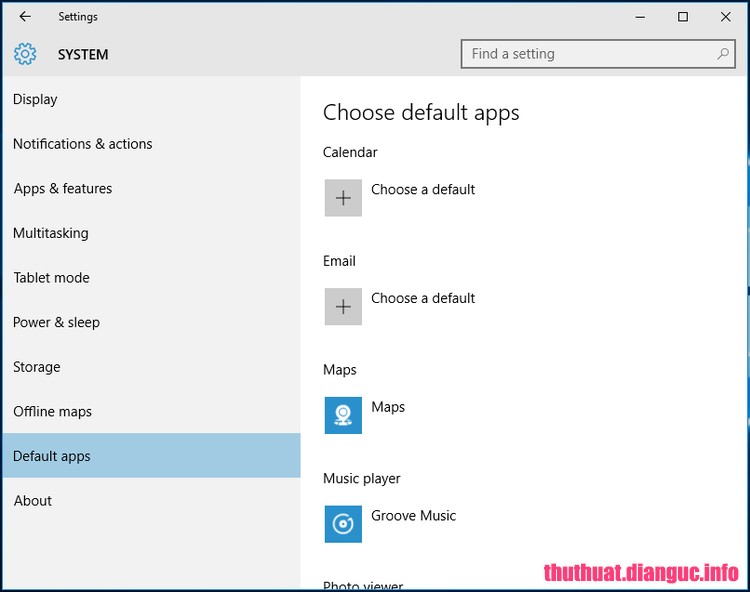Open the About page
This screenshot has width=750, height=592.
tap(152, 501)
